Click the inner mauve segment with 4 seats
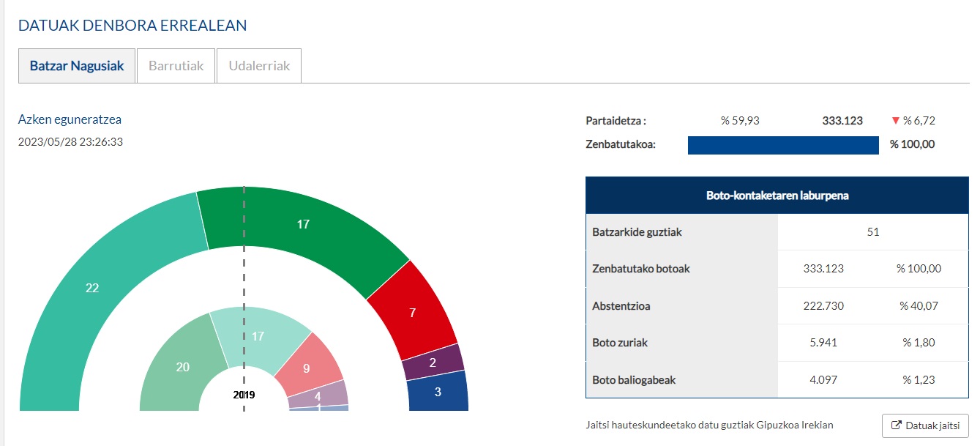This screenshot has width=980, height=446. tap(318, 395)
